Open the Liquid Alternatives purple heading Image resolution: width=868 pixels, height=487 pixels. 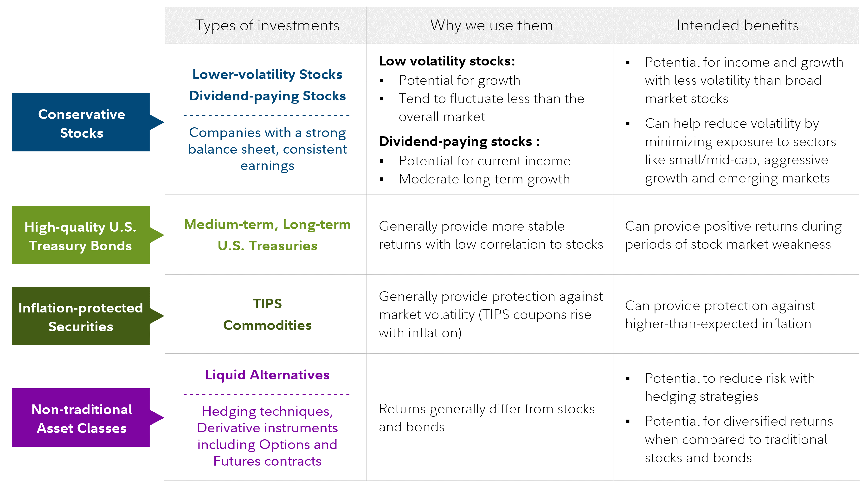(x=267, y=375)
